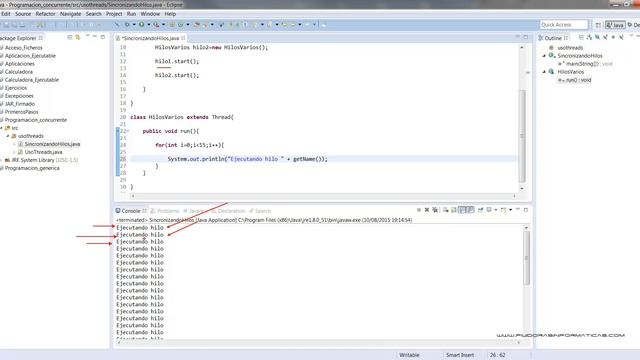Viewport: 640px width, 360px height.
Task: Click the green Run button in toolbar
Action: 142,24
